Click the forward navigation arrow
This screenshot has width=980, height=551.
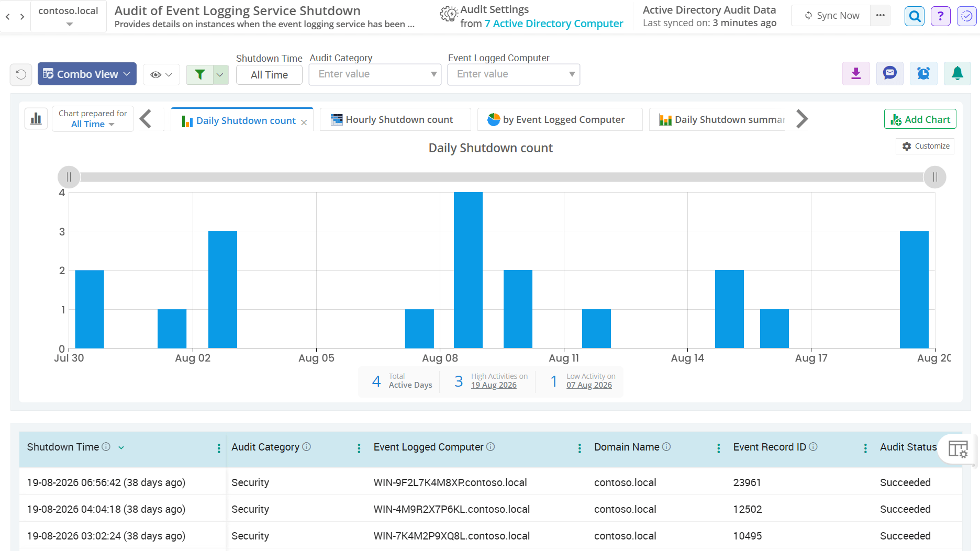pyautogui.click(x=22, y=17)
